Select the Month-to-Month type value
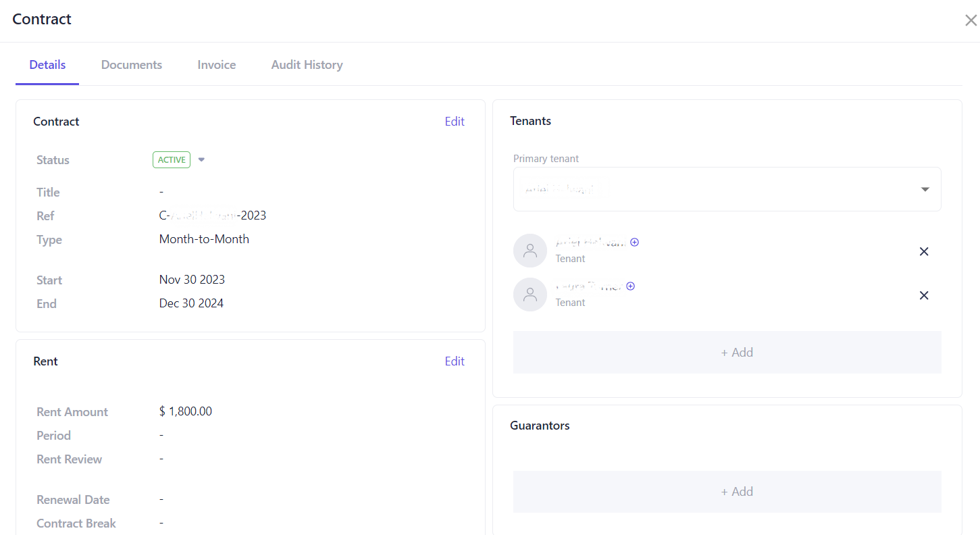Image resolution: width=980 pixels, height=535 pixels. [x=204, y=239]
